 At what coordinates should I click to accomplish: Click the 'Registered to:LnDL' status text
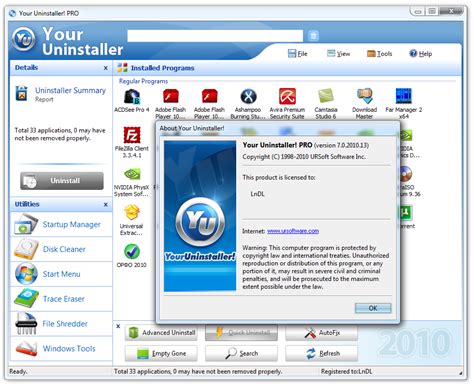coord(347,371)
